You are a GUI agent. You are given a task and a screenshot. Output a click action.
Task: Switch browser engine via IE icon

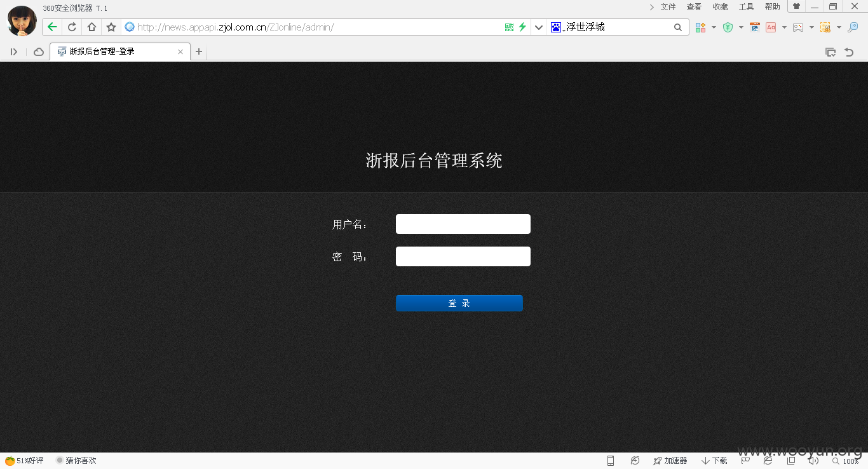[x=768, y=461]
